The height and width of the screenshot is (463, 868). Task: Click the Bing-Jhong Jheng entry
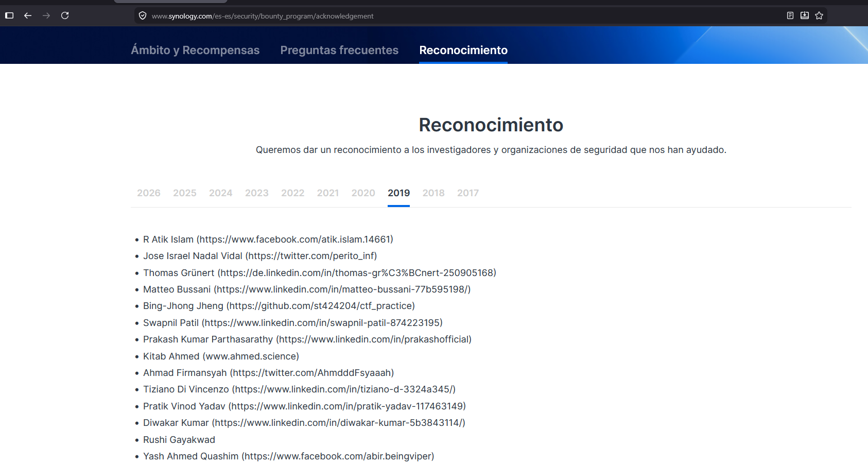tap(279, 306)
